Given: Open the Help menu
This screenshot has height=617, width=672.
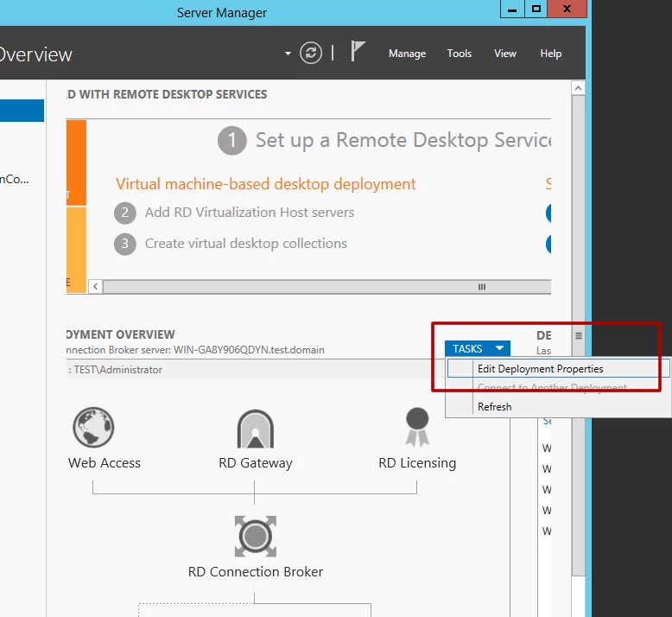Looking at the screenshot, I should (x=551, y=54).
